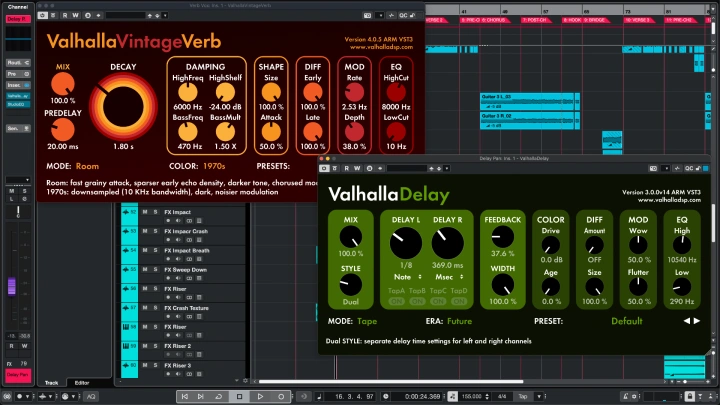Go to next ValhallaDelay preset arrow

click(697, 321)
